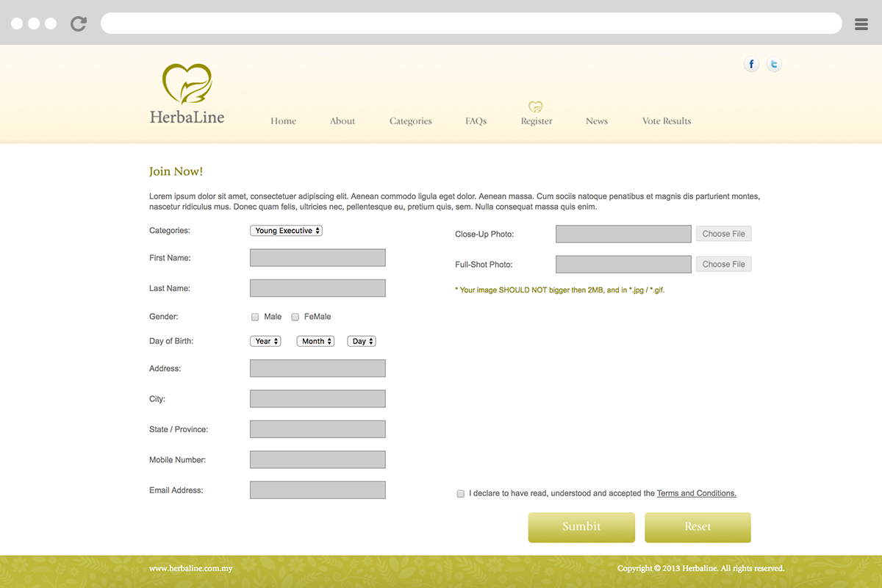This screenshot has height=588, width=882.
Task: Click the Twitter bird icon
Action: 774,65
